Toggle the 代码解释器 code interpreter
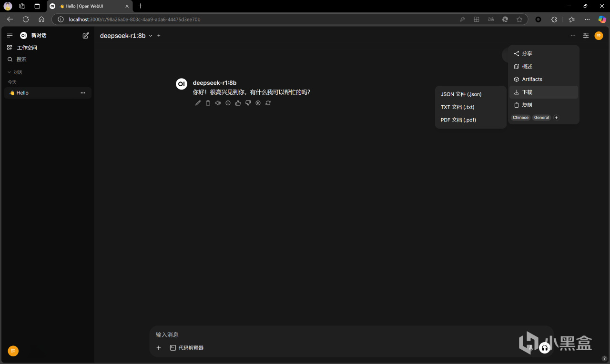The image size is (610, 364). coord(187,348)
